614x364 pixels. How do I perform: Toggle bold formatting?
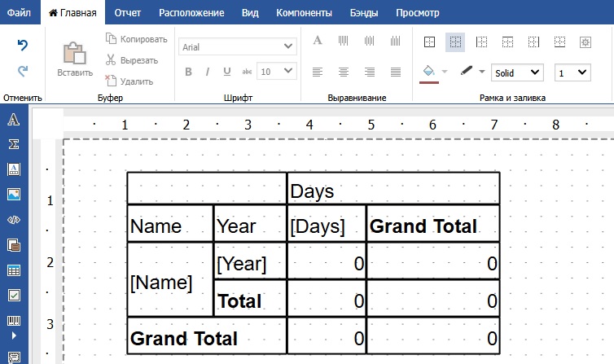click(x=187, y=72)
